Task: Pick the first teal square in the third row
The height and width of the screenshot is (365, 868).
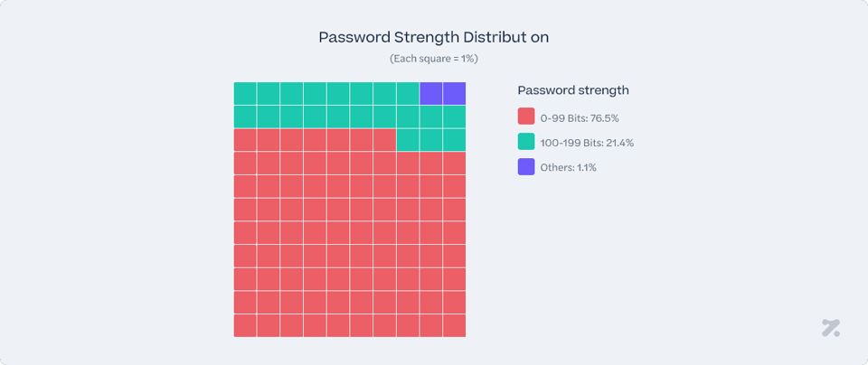Action: [x=408, y=140]
